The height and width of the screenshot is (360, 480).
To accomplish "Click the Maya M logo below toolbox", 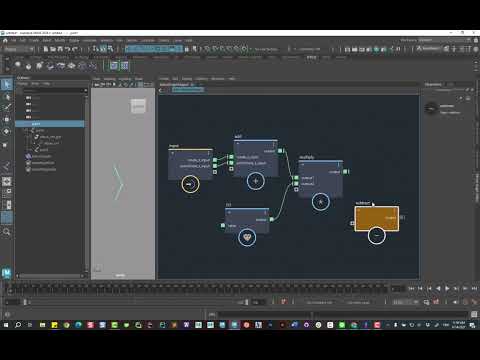I will [7, 273].
